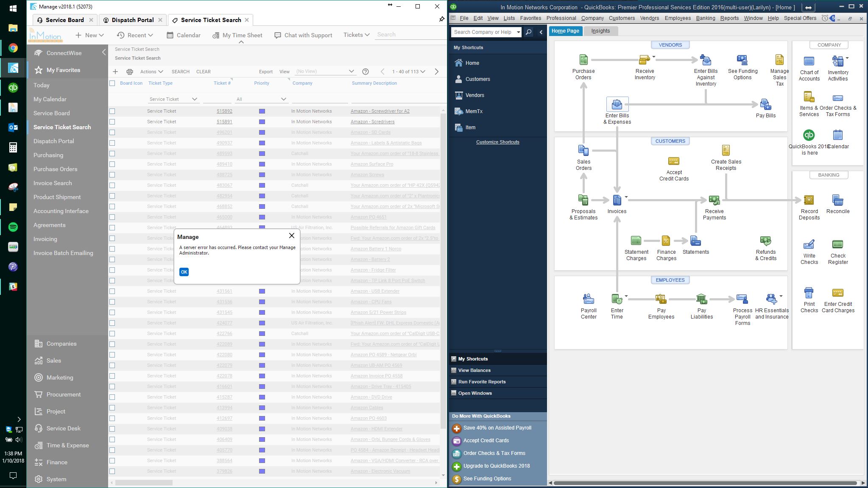This screenshot has height=488, width=868.
Task: Tick checkbox for ticket 515891
Action: coord(112,122)
